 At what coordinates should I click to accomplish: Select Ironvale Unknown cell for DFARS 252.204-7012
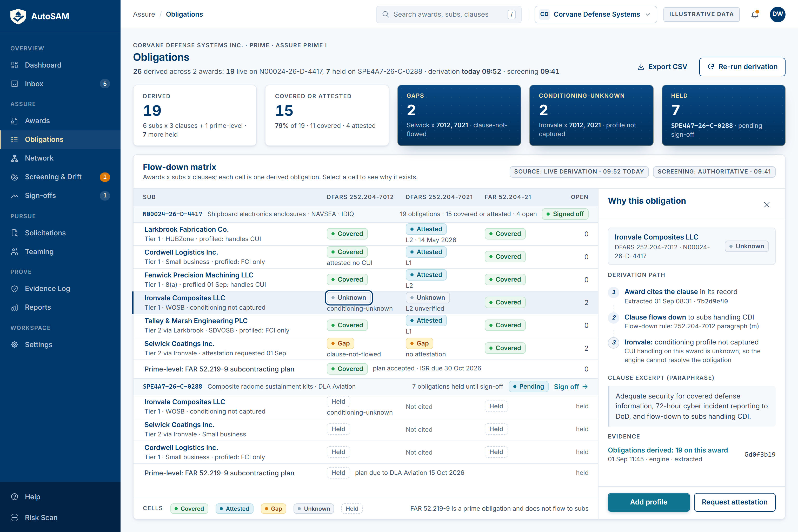[x=348, y=297]
